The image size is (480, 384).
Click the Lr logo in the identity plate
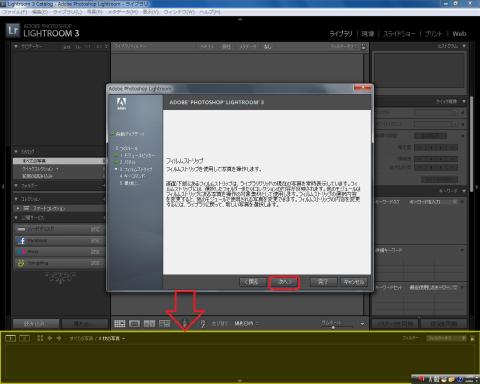[x=13, y=31]
